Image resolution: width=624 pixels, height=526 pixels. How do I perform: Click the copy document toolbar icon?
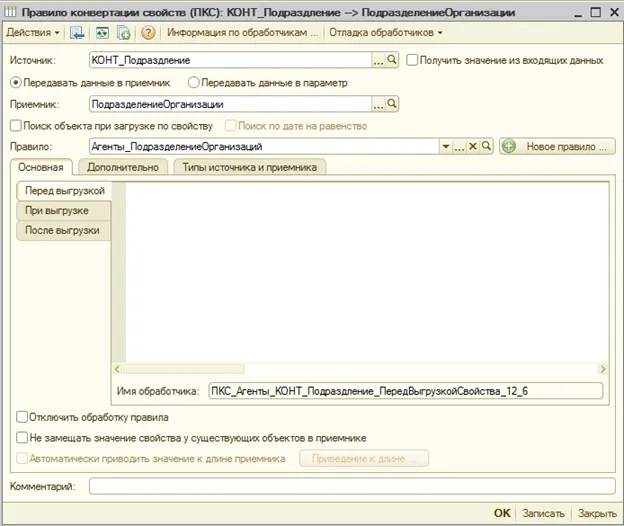(x=123, y=33)
